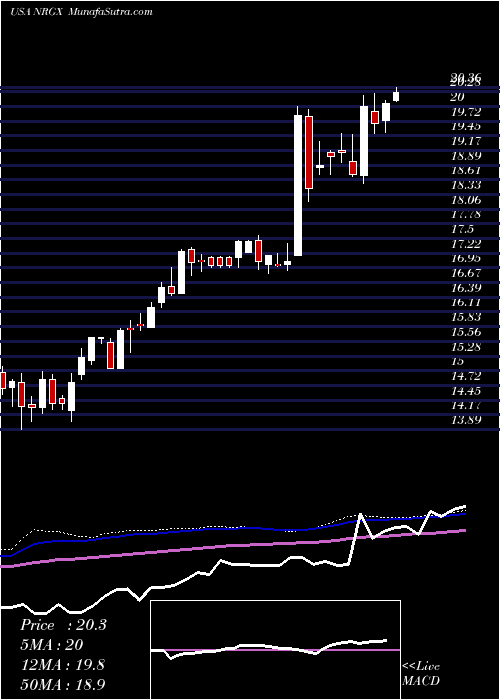
Task: Click the MACD inset chart panel
Action: coord(275,650)
